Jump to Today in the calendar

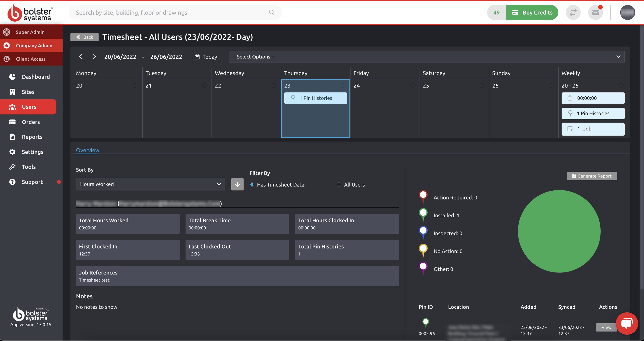(x=206, y=57)
